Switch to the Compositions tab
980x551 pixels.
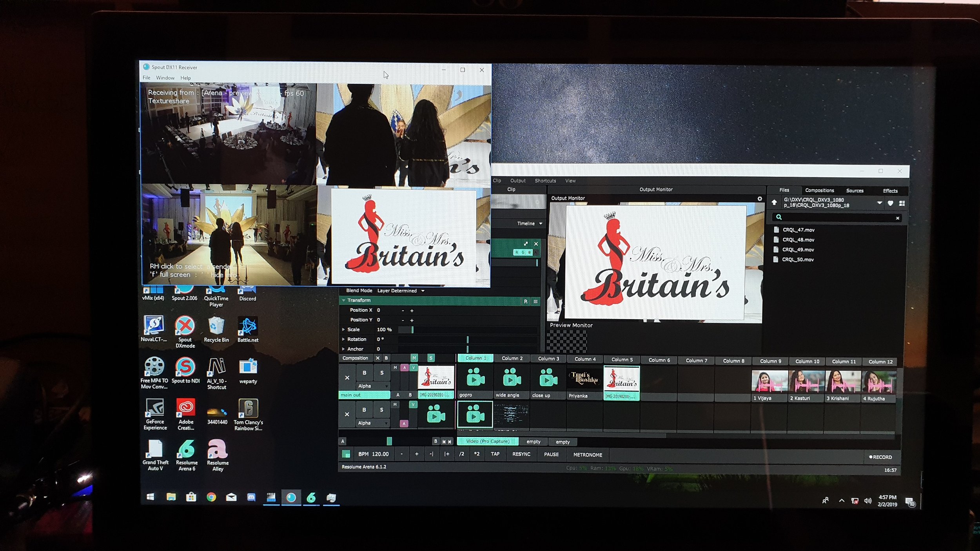click(x=819, y=190)
